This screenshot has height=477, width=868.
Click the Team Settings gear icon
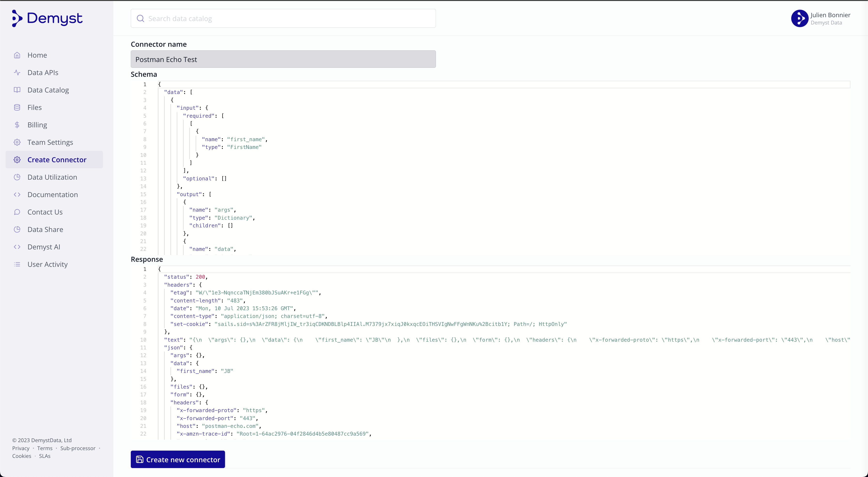tap(17, 142)
